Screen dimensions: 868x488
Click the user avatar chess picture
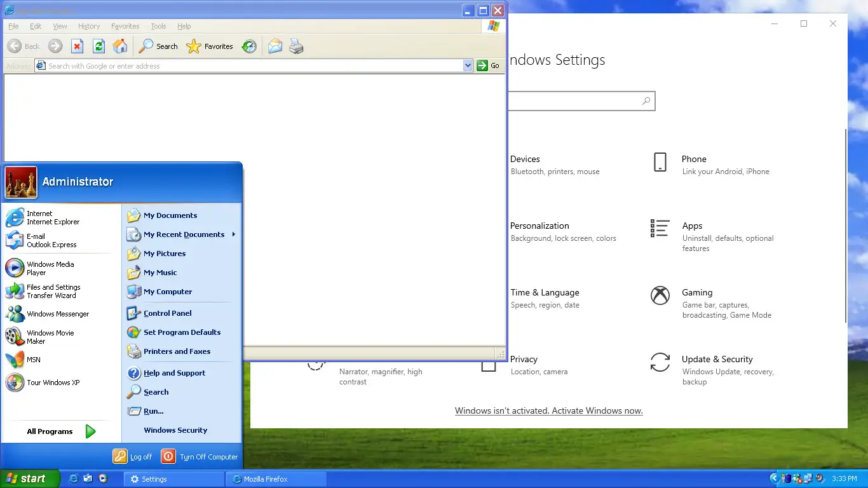pos(21,182)
